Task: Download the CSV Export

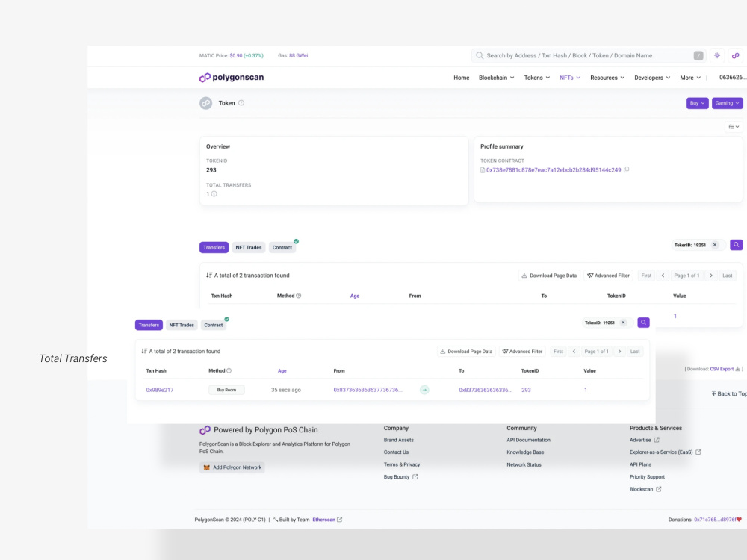Action: coord(725,369)
